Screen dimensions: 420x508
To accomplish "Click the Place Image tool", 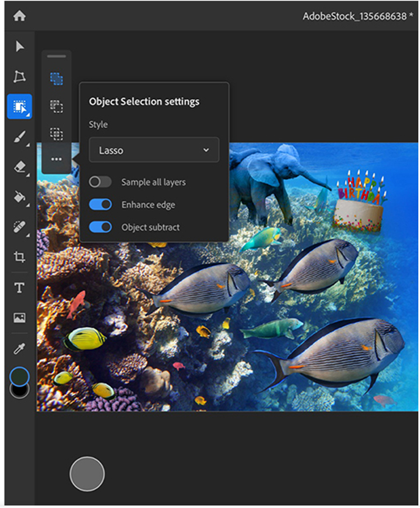I will coord(20,317).
